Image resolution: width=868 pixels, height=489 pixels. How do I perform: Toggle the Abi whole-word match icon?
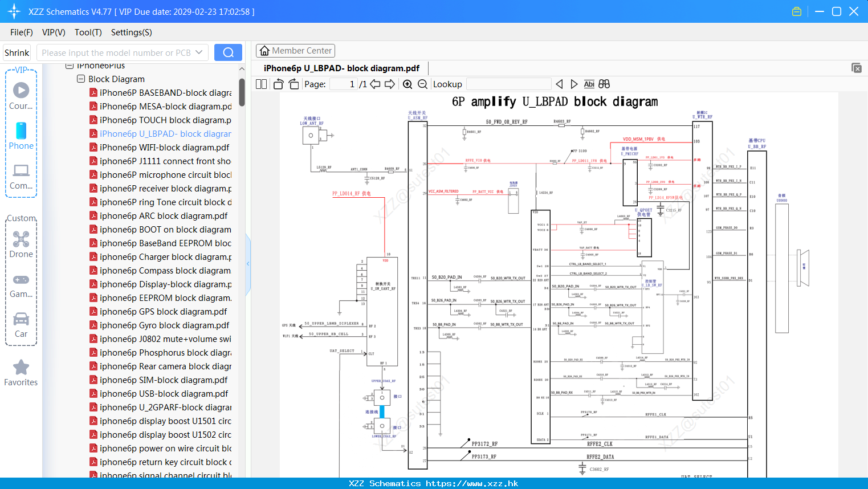[589, 84]
